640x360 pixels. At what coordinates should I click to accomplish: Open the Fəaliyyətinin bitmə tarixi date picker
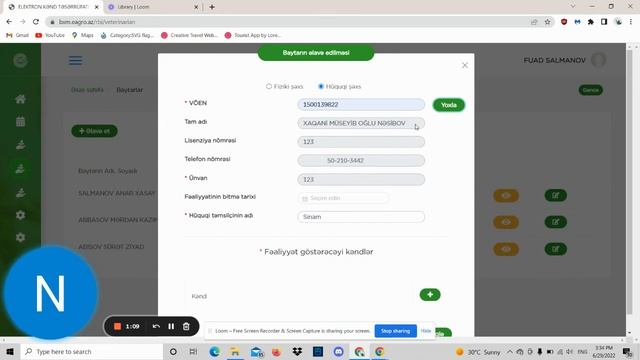343,198
